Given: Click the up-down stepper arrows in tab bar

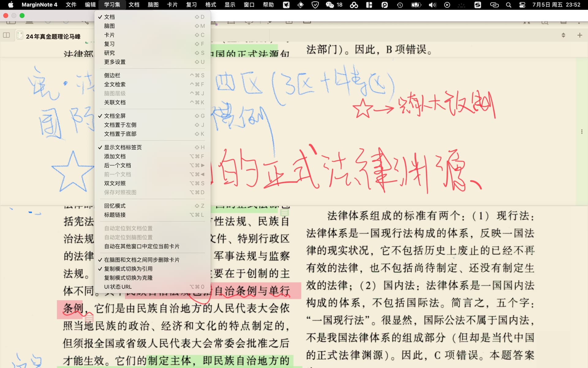Looking at the screenshot, I should (x=563, y=35).
